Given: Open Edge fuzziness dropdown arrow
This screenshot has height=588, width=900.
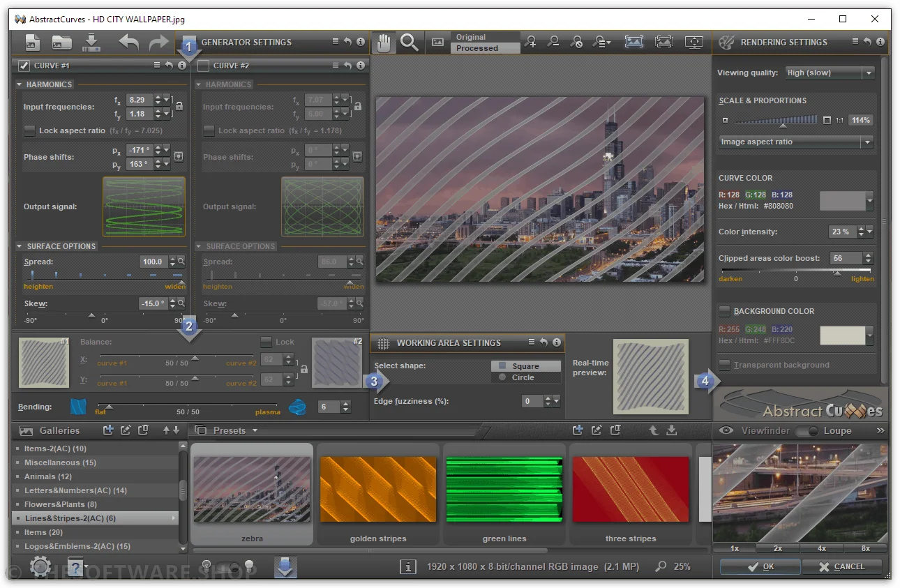Looking at the screenshot, I should click(556, 401).
